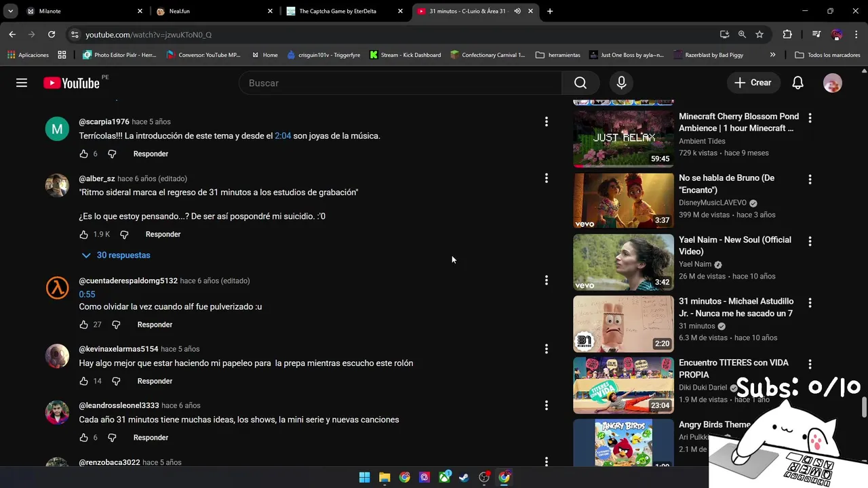The image size is (868, 488).
Task: Expand the 30 respuestas replies
Action: 115,256
